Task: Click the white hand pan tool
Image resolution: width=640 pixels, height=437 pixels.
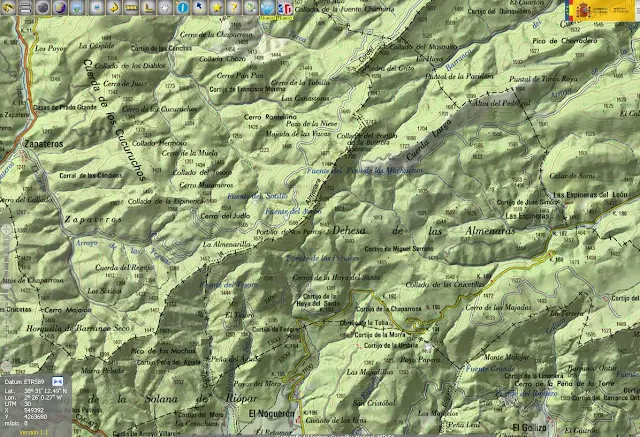Action: (x=165, y=7)
